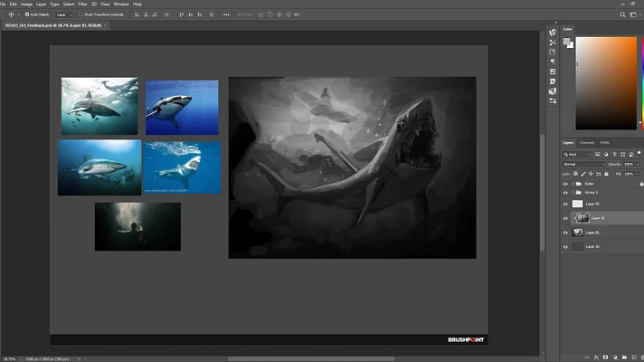Lock transparent pixels icon in Layers panel
644x362 pixels.
pyautogui.click(x=576, y=174)
